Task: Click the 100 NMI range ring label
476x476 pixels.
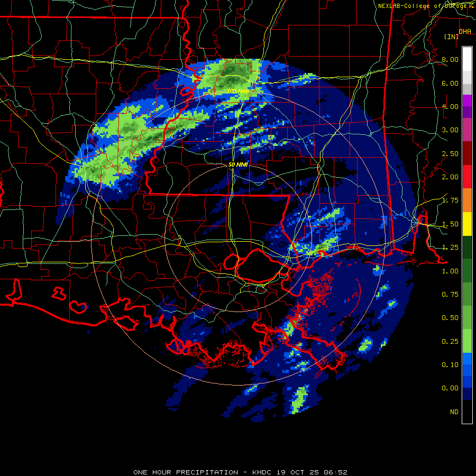Action: (237, 91)
